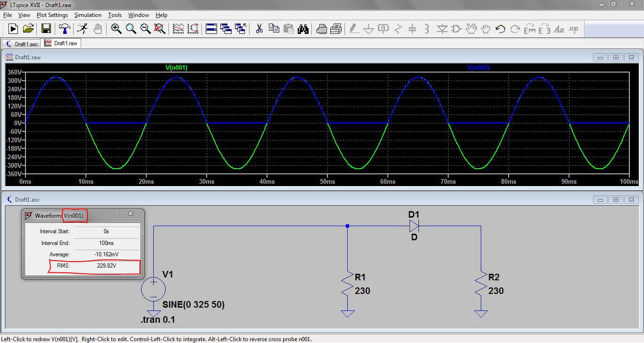Image resolution: width=644 pixels, height=343 pixels.
Task: Select the Diode tool
Action: (442, 29)
